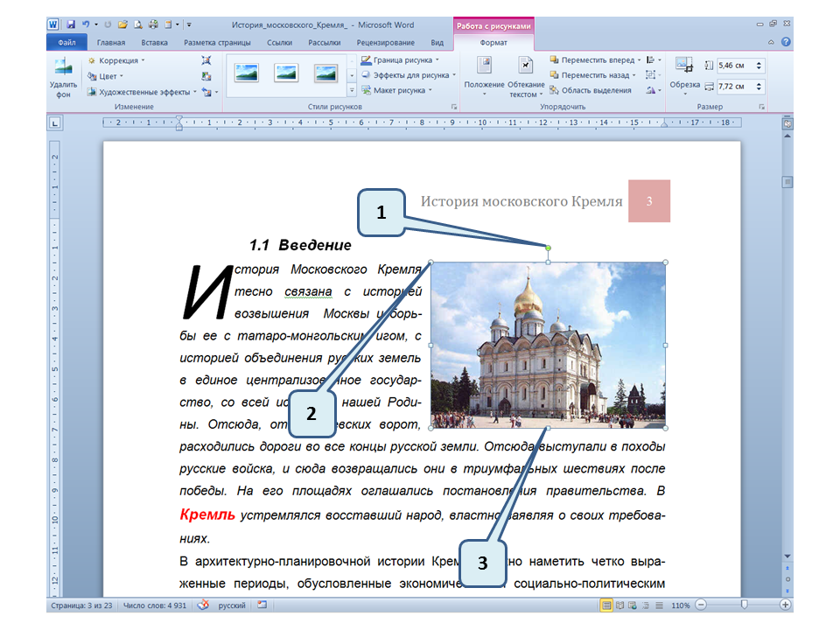Click the zoom slider handle in status bar

point(744,605)
